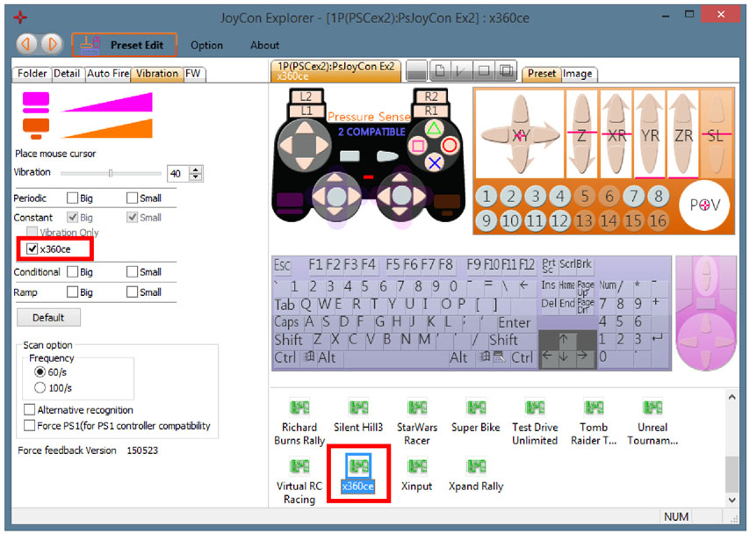Click the new document toolbar icon
The height and width of the screenshot is (534, 756).
[440, 71]
